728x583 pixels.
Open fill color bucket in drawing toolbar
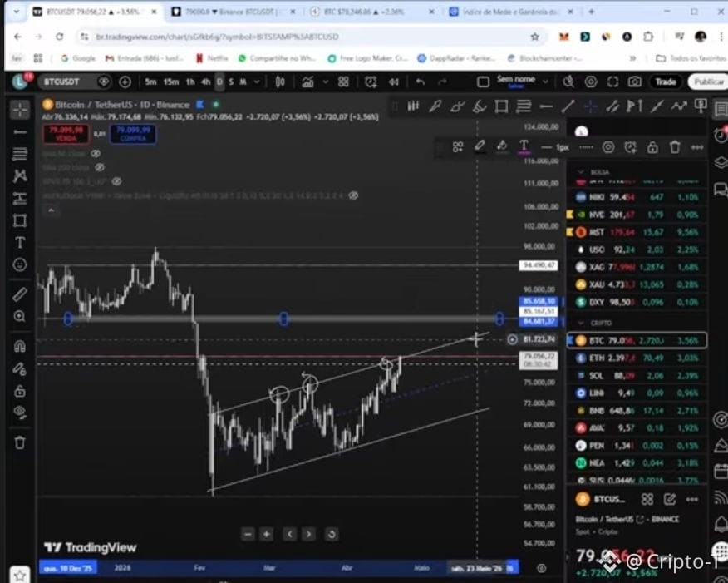click(x=502, y=147)
